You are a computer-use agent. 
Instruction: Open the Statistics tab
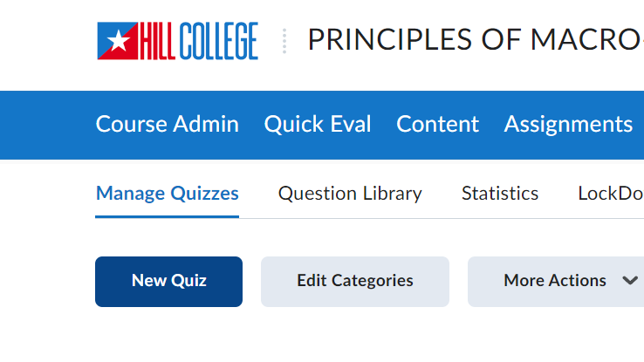click(x=500, y=194)
